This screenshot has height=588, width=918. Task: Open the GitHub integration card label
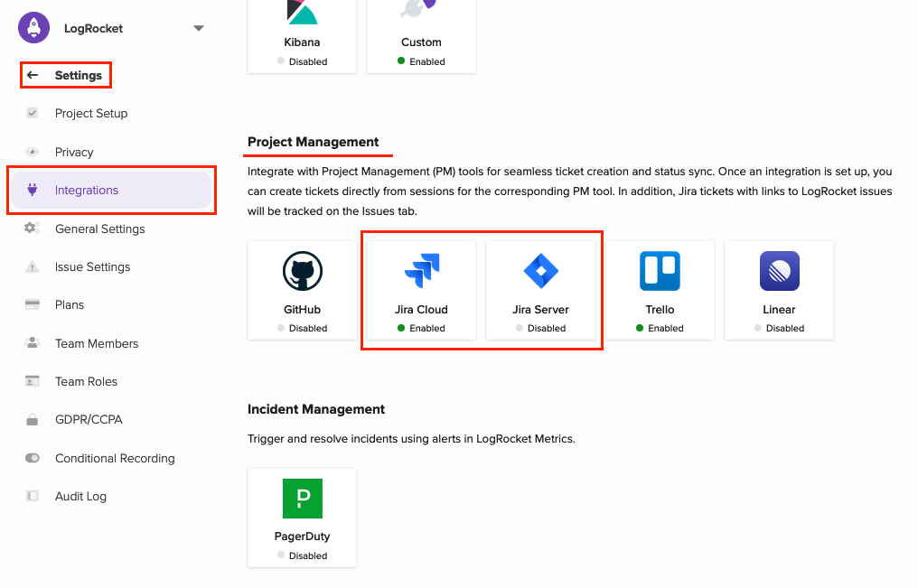pyautogui.click(x=302, y=310)
